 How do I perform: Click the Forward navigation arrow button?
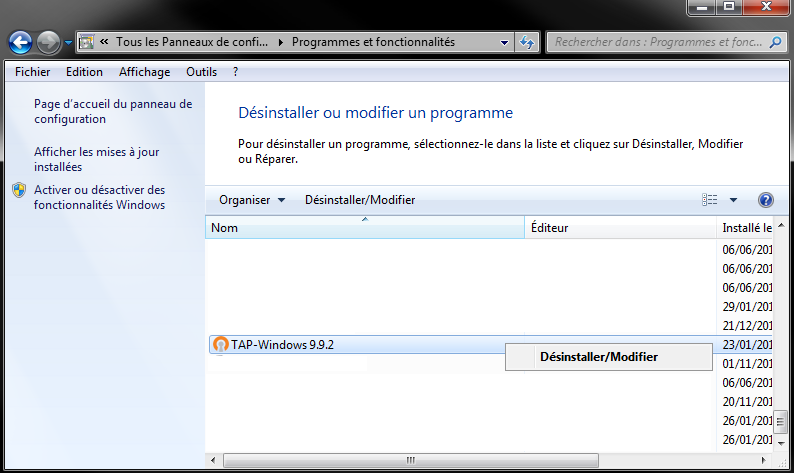point(49,43)
